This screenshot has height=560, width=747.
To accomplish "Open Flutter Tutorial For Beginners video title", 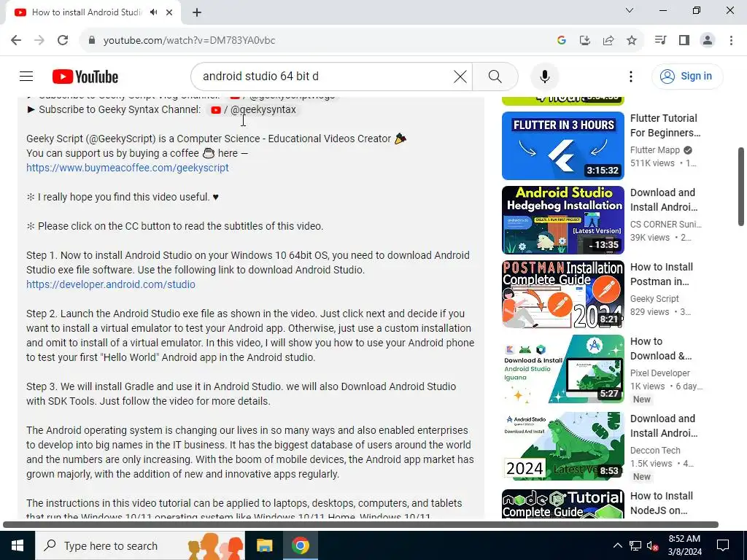I will pos(665,125).
